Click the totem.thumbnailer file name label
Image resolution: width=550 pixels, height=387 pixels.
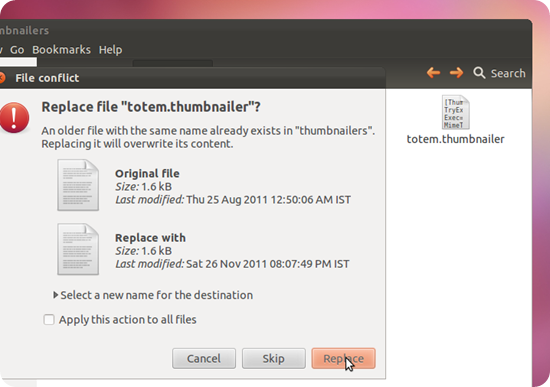(455, 139)
